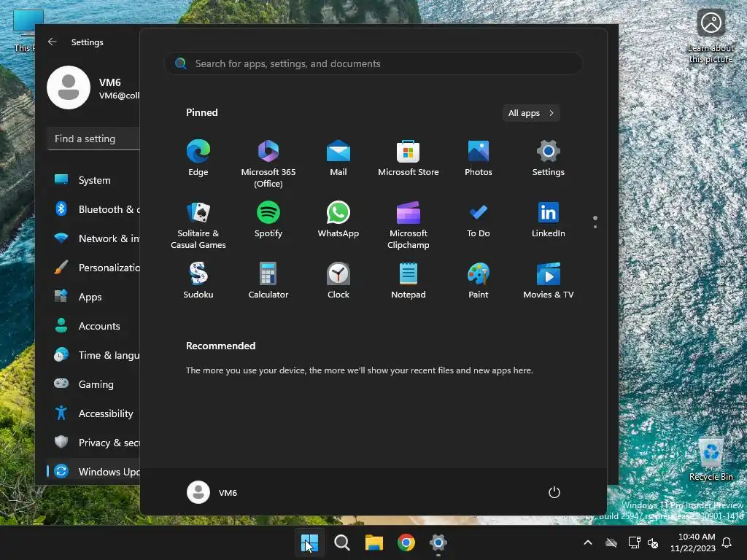Switch to Settings via taskbar gear icon
Screen dimensions: 747x560
438,542
